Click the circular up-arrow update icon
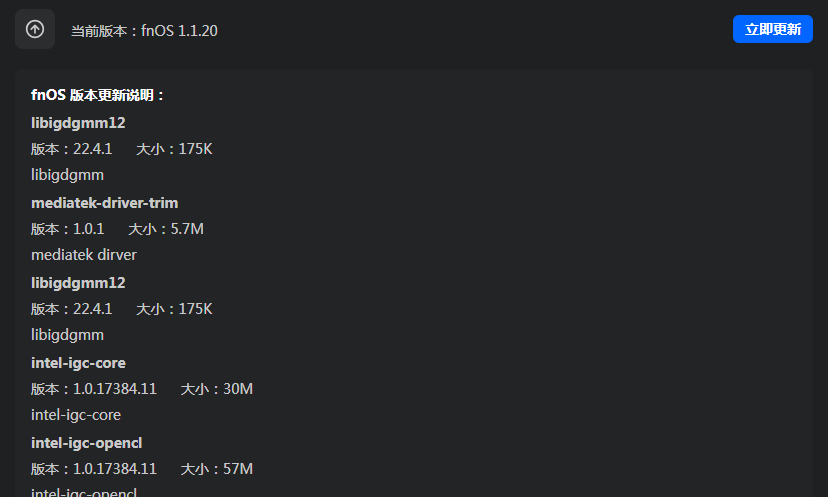 (x=35, y=30)
